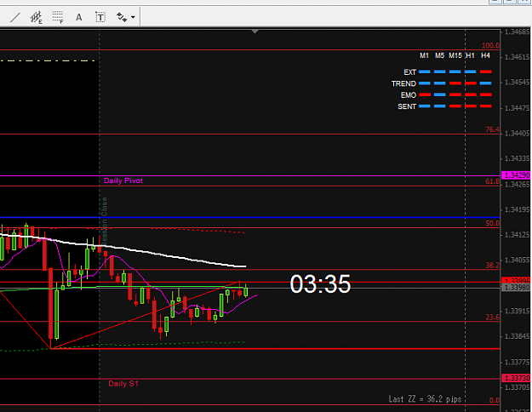Select the equidistant channel tool
532x412 pixels.
[x=36, y=17]
